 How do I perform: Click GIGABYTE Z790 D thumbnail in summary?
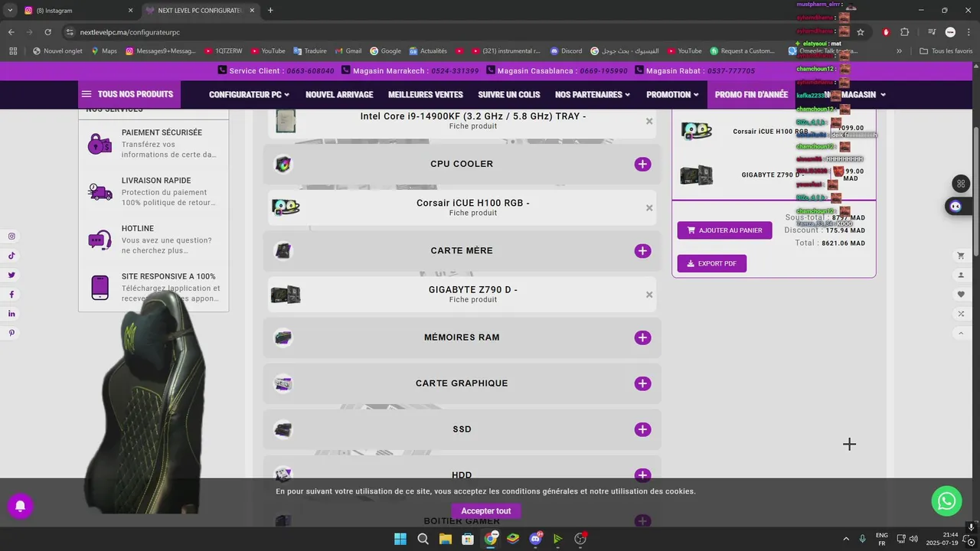pos(696,174)
